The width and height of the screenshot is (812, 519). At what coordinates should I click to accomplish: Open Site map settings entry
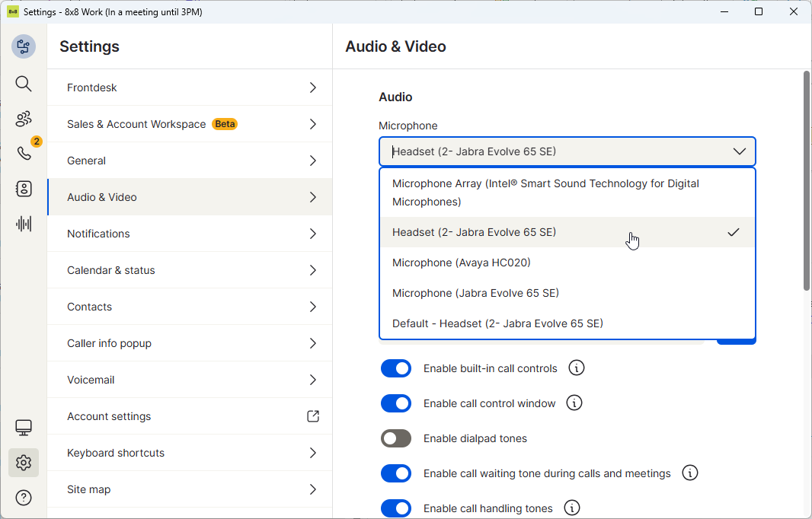point(190,489)
